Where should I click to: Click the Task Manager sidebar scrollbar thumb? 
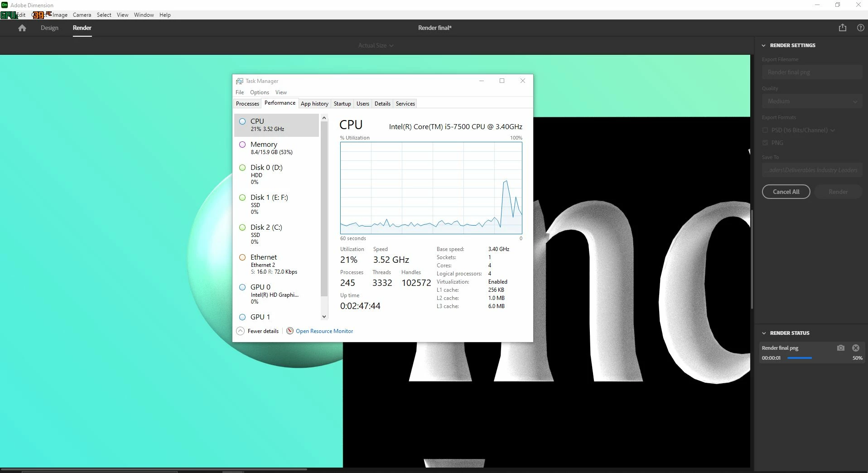324,209
